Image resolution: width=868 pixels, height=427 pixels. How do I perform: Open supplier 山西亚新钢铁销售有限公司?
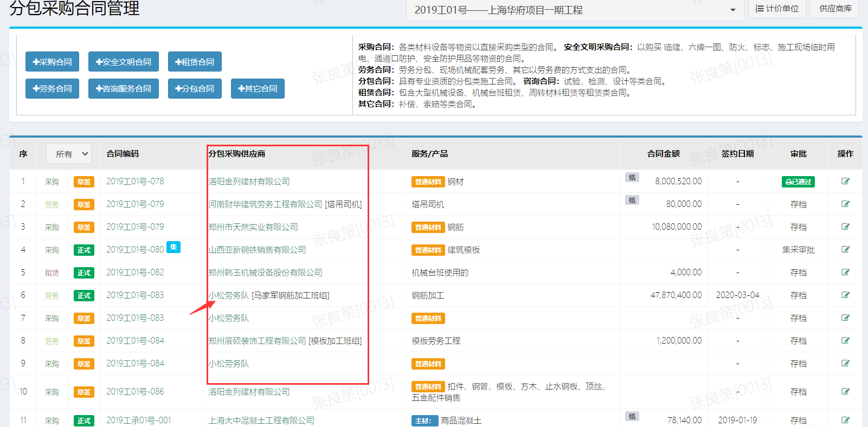(258, 250)
